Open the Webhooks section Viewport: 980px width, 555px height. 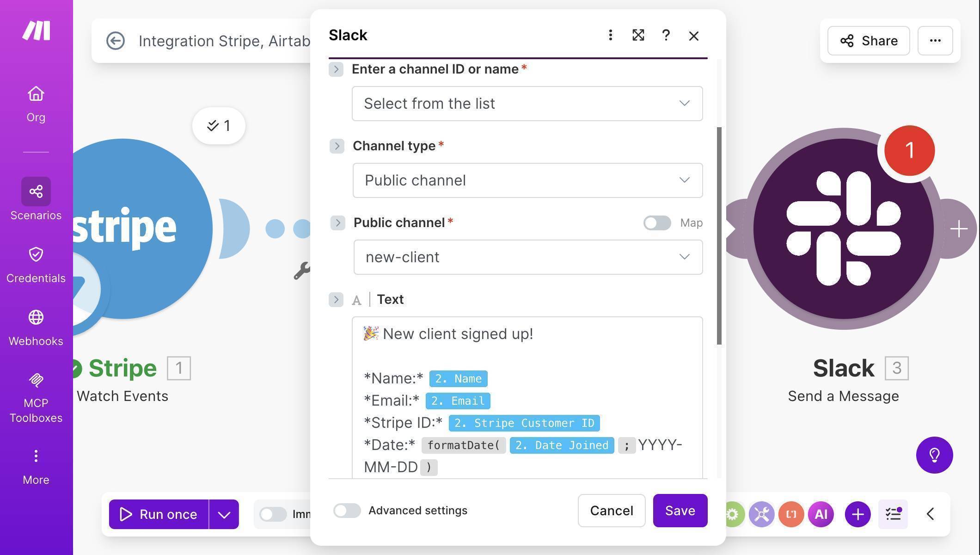36,326
